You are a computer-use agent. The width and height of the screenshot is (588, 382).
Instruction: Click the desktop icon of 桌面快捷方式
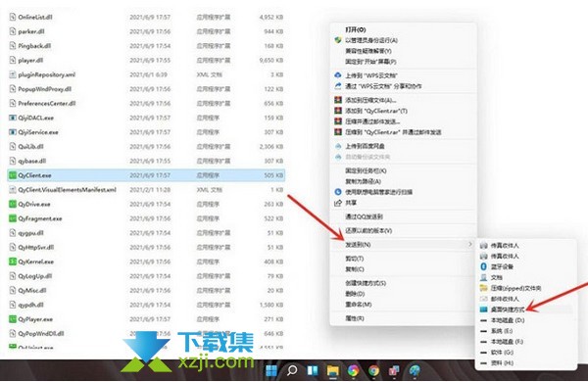tap(484, 310)
